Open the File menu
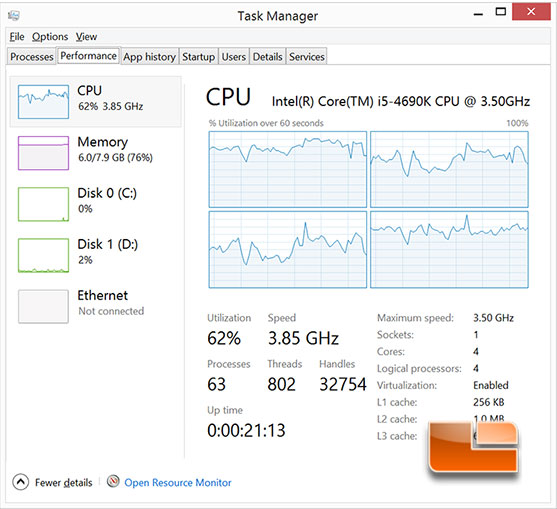557x509 pixels. 17,37
